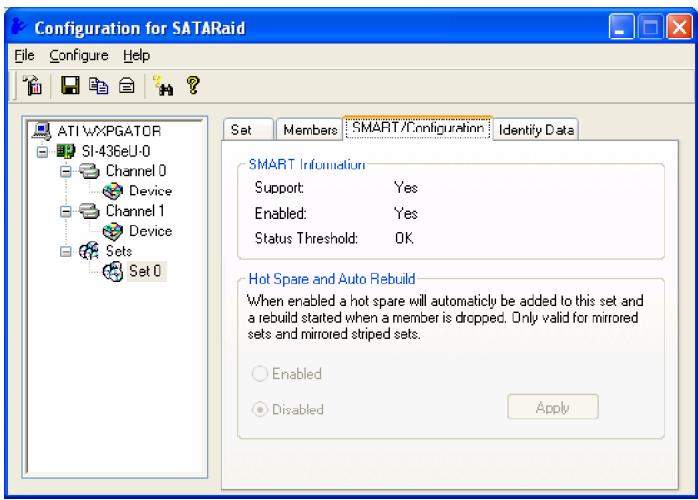This screenshot has height=500, width=698.
Task: Click the Yes value beside Enabled
Action: coord(406,213)
